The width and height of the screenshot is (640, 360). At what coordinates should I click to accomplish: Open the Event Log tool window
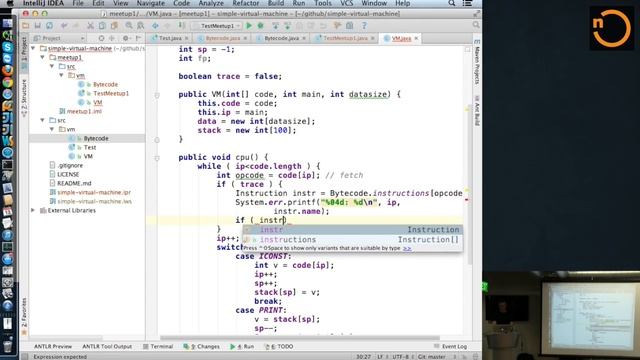451,346
